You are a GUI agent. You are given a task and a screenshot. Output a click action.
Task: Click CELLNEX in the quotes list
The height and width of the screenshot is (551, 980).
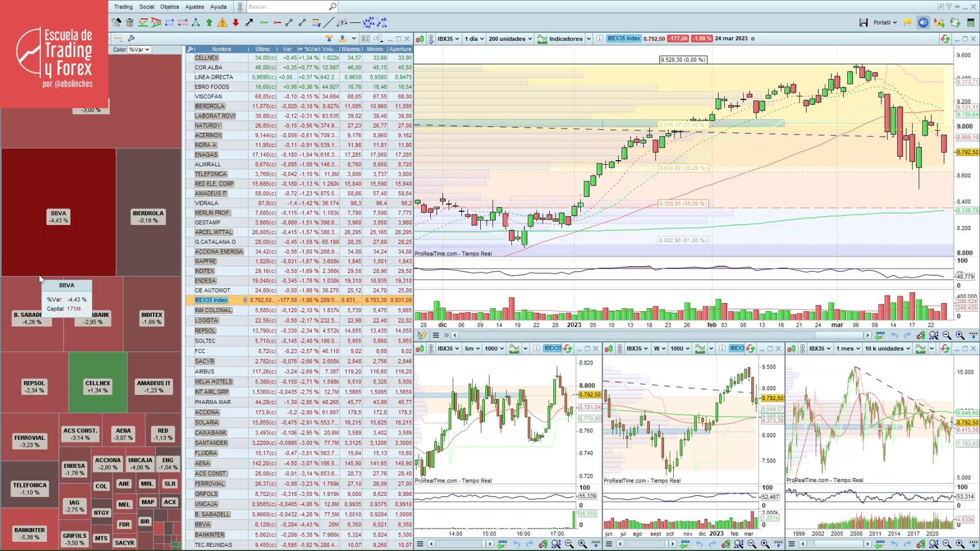pyautogui.click(x=206, y=57)
